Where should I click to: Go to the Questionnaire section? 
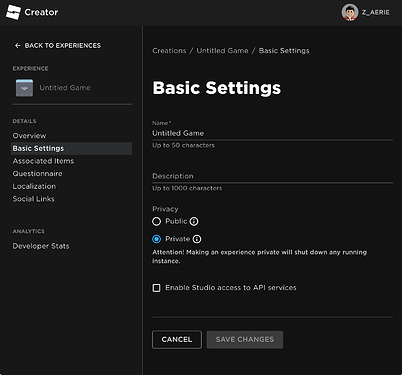37,174
